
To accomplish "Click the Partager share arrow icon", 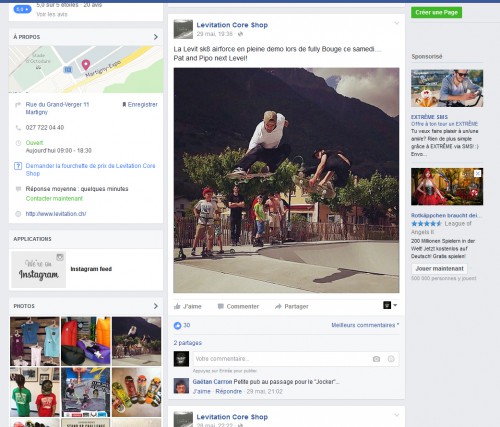I will tap(278, 306).
